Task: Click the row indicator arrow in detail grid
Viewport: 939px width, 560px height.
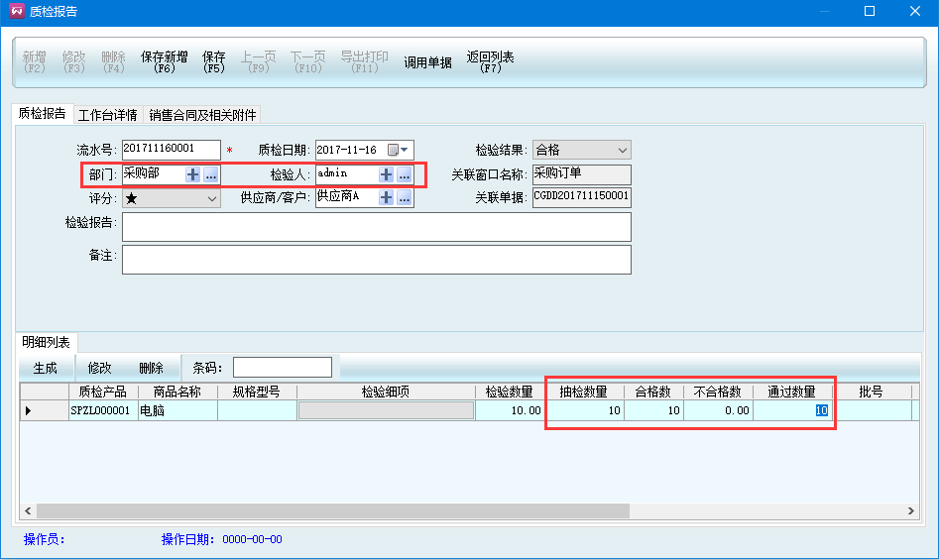Action: pyautogui.click(x=28, y=410)
